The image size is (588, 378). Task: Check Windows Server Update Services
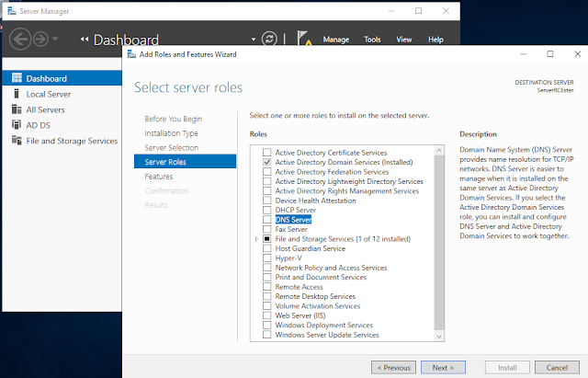[267, 335]
